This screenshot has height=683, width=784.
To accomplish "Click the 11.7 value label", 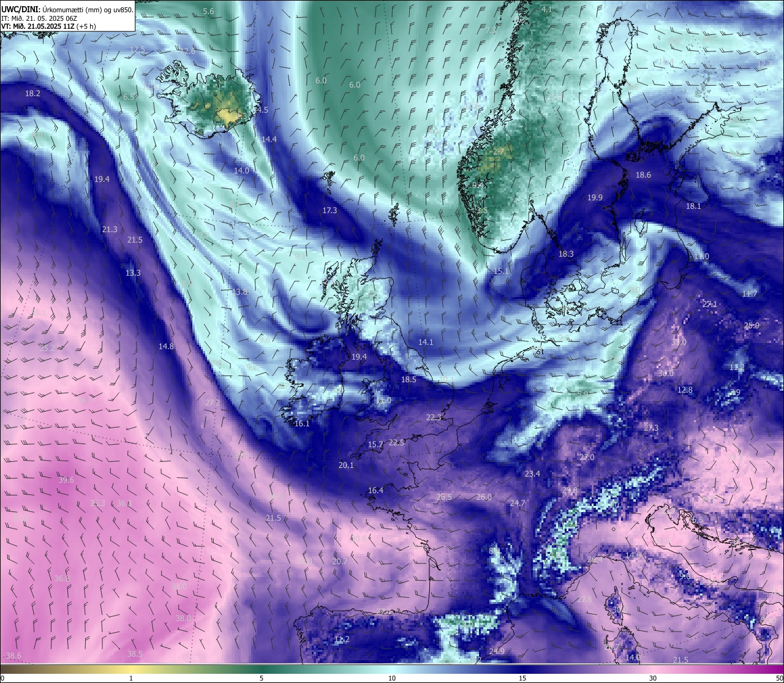I will pyautogui.click(x=750, y=295).
